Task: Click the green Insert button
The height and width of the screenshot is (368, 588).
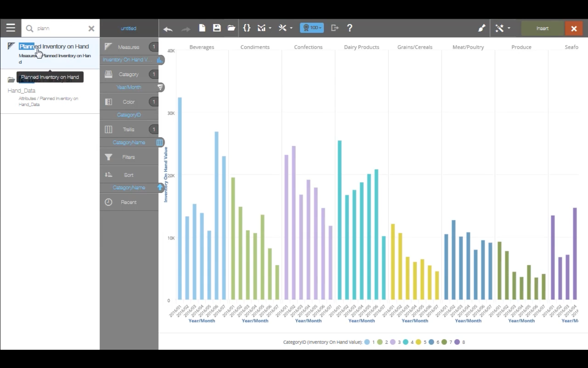Action: [542, 28]
